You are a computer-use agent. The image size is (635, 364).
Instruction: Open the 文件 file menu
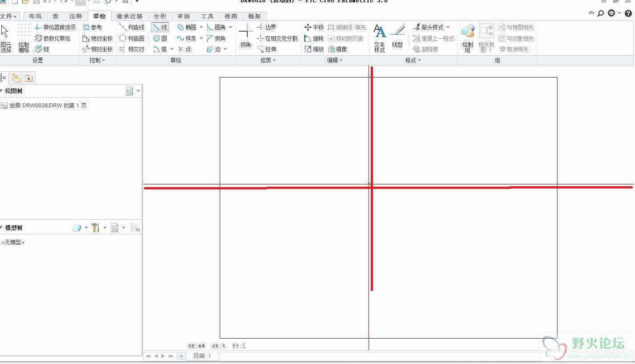tap(8, 16)
